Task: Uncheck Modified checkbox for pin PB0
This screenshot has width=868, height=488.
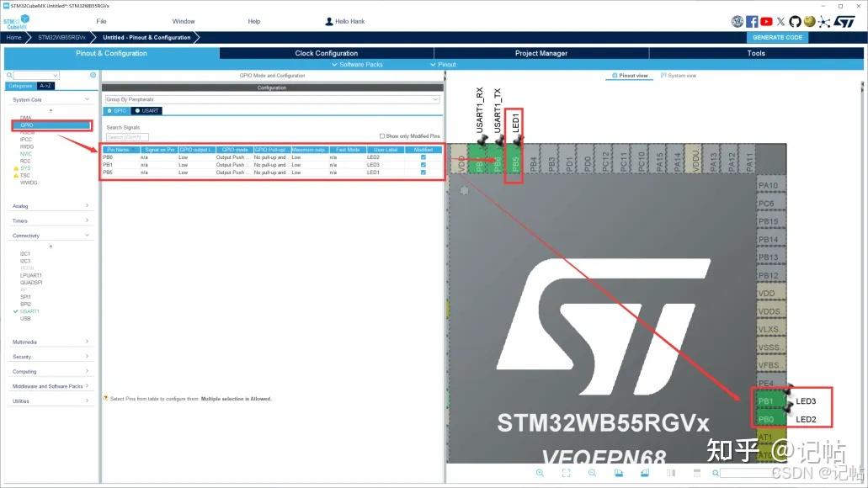Action: click(422, 157)
